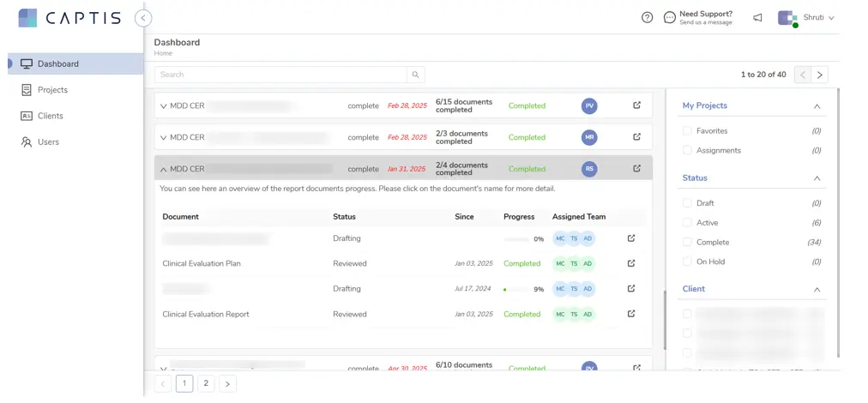Go to Projects in the sidebar
Image resolution: width=868 pixels, height=403 pixels.
(52, 90)
